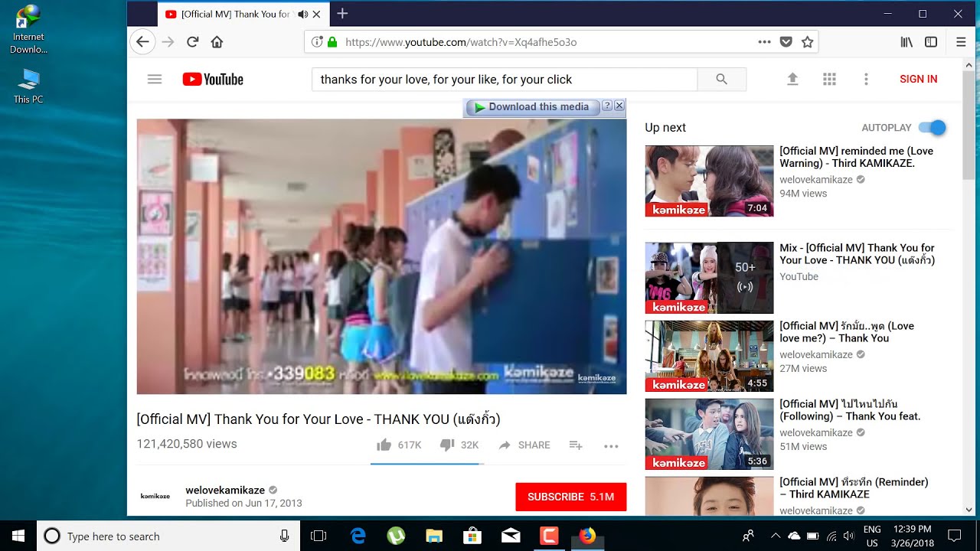Open Firefox home page button
980x551 pixels.
pos(217,42)
